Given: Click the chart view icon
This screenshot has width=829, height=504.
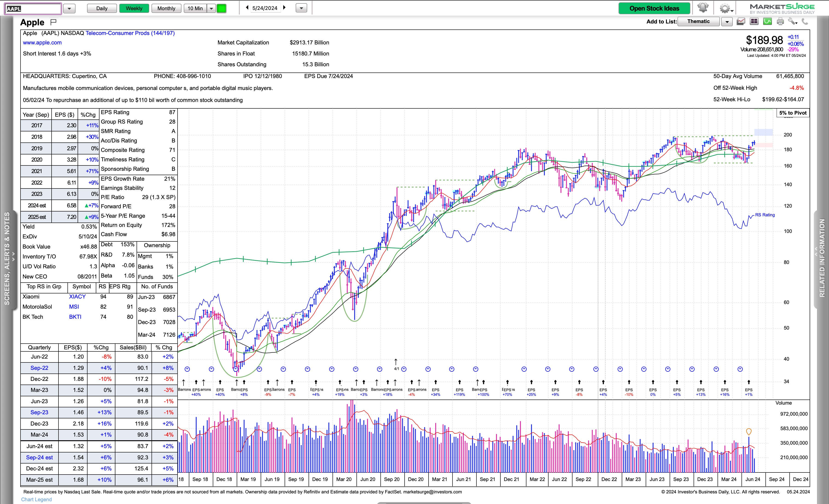Looking at the screenshot, I should (741, 22).
